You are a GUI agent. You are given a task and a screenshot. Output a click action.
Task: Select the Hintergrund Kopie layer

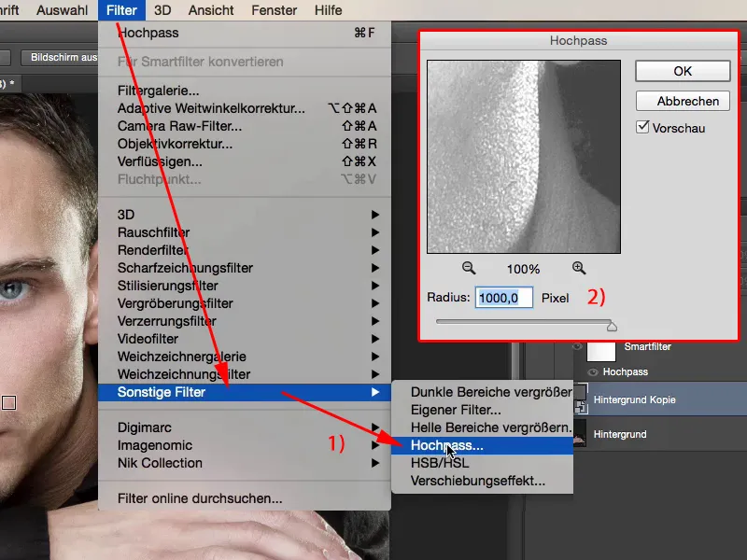659,399
